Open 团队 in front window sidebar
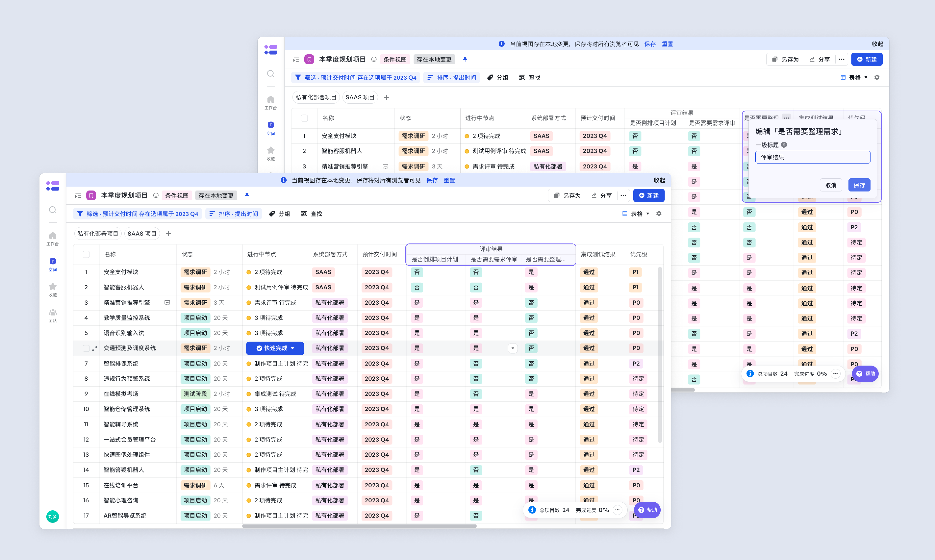This screenshot has height=560, width=935. [52, 316]
